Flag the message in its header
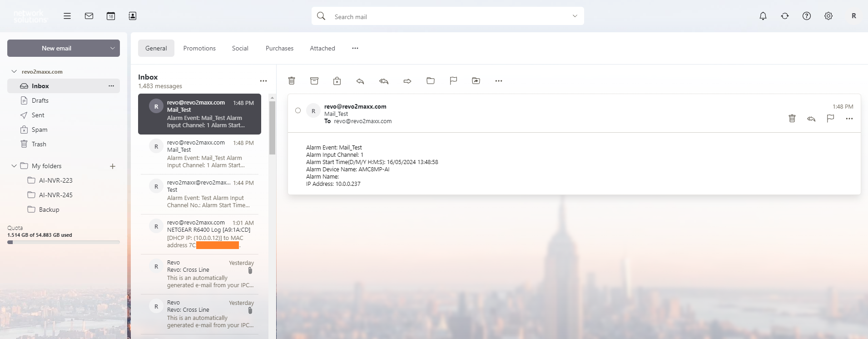 [x=830, y=119]
